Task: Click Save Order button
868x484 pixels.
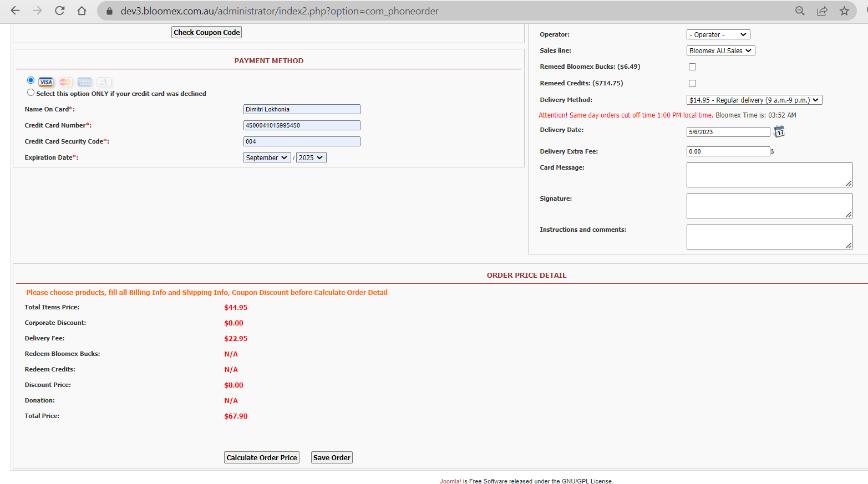Action: click(332, 457)
